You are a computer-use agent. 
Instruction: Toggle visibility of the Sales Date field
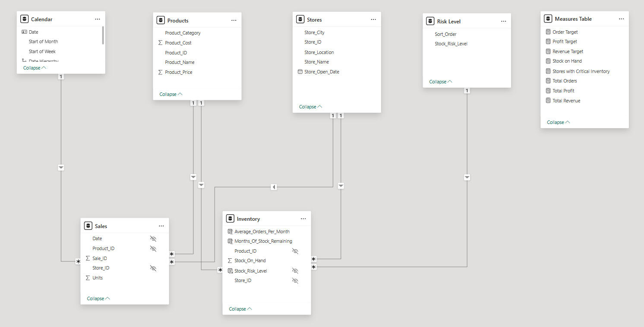click(x=153, y=238)
